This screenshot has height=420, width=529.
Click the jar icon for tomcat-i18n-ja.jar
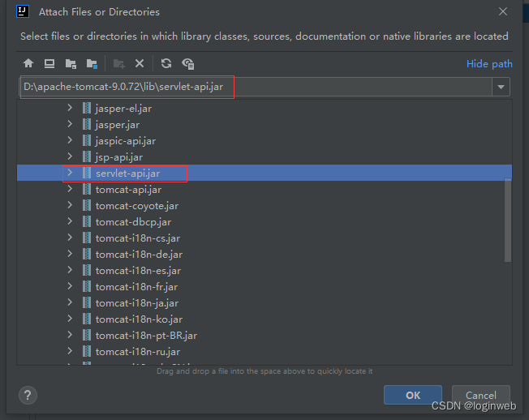click(x=87, y=302)
